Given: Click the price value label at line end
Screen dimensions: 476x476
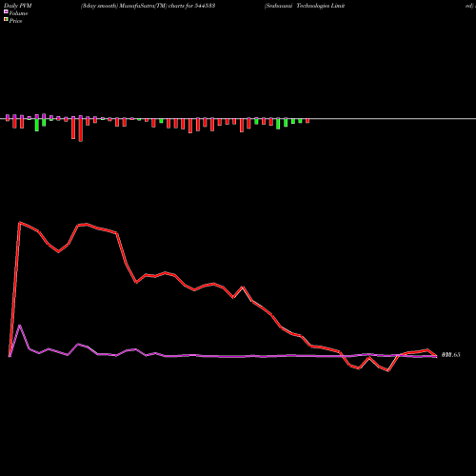Looking at the screenshot, I should pyautogui.click(x=450, y=355).
